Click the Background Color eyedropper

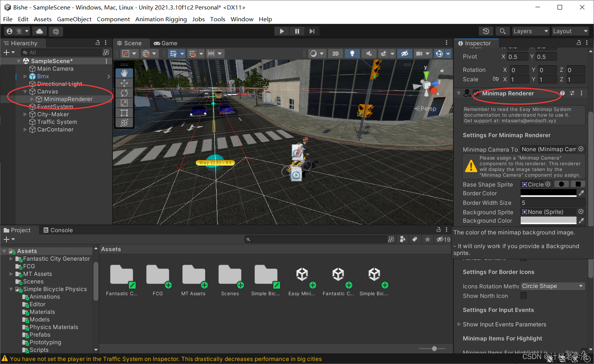coord(581,220)
